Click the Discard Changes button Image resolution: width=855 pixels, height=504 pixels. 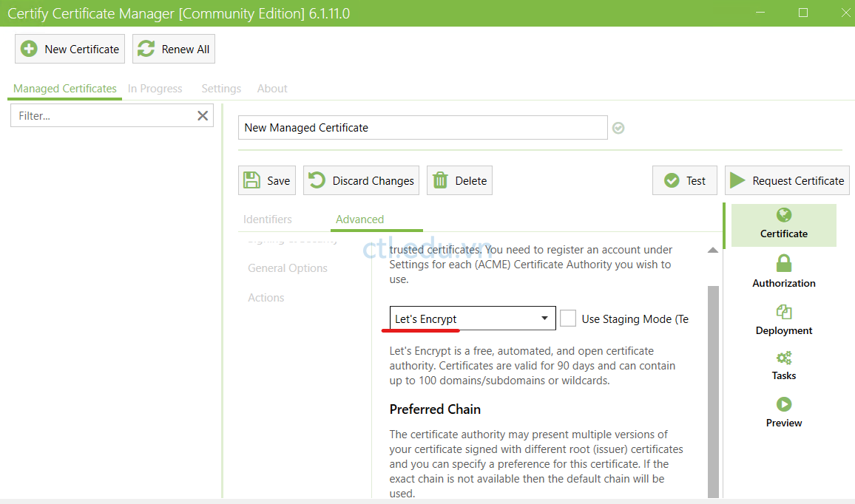click(361, 180)
